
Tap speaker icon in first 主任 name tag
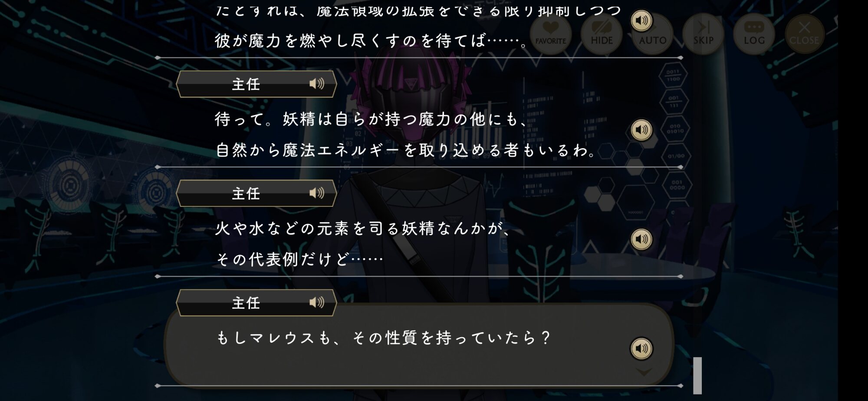coord(317,83)
